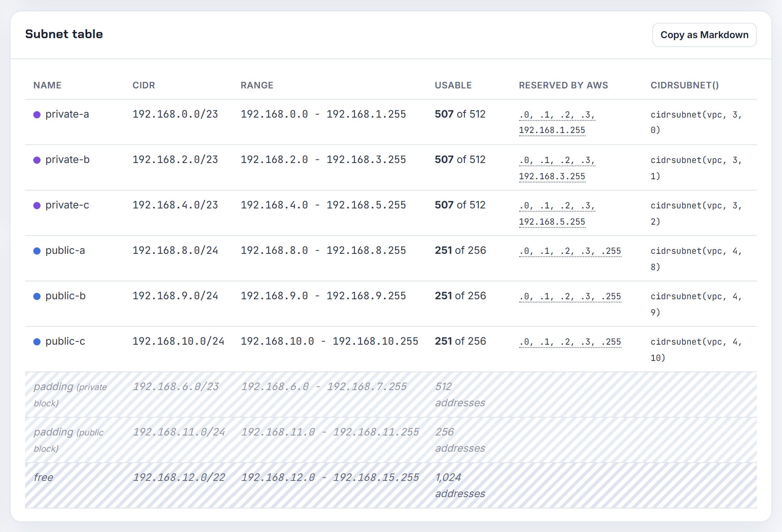Click range 192.168.9.0 - 192.168.9.255
The width and height of the screenshot is (782, 532).
click(323, 296)
